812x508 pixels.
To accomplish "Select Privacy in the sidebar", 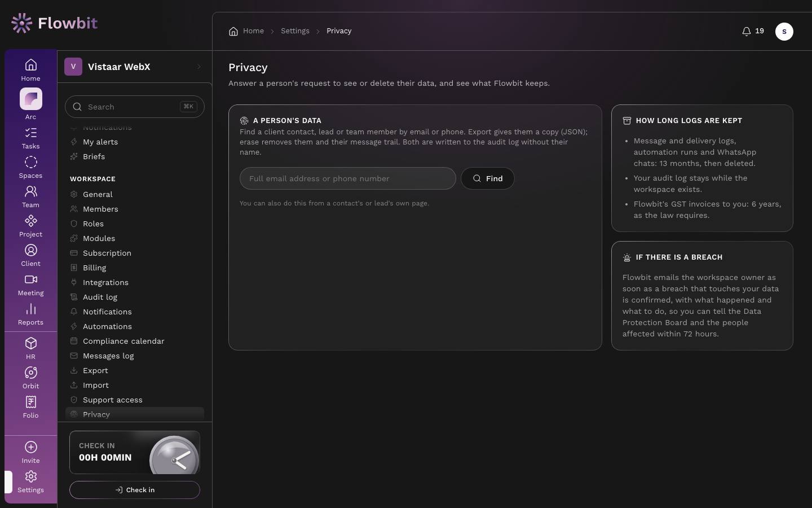I will tap(135, 414).
